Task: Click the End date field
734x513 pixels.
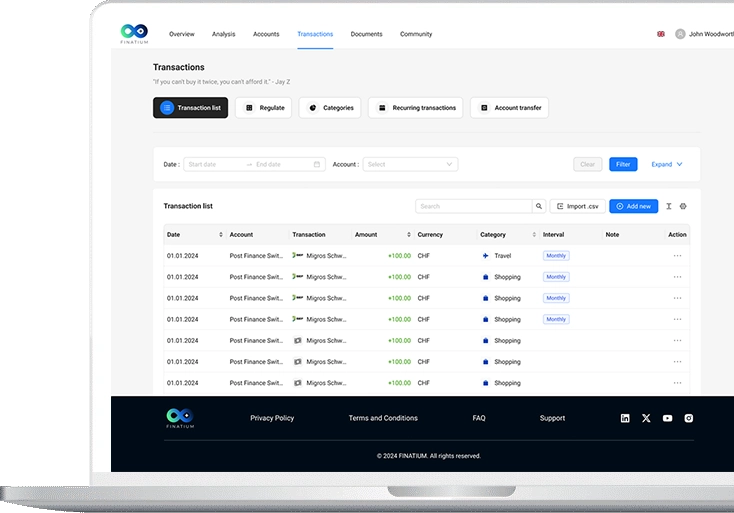Action: [x=282, y=164]
